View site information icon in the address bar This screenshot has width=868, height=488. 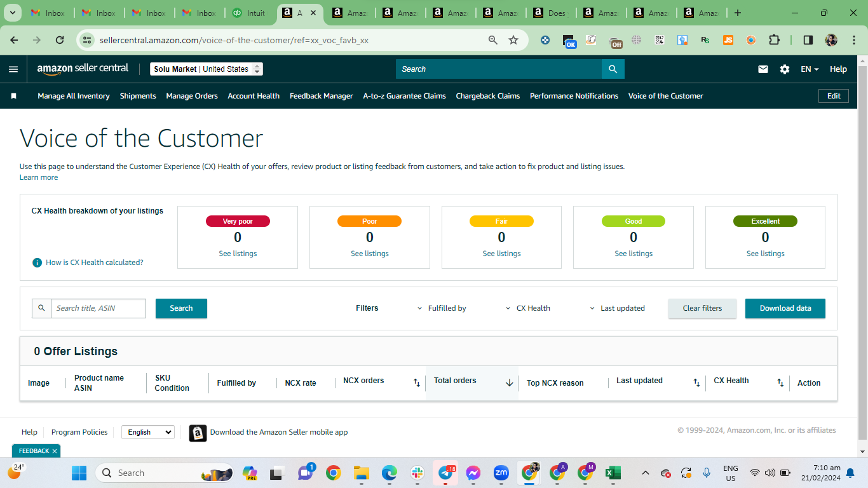click(x=88, y=40)
